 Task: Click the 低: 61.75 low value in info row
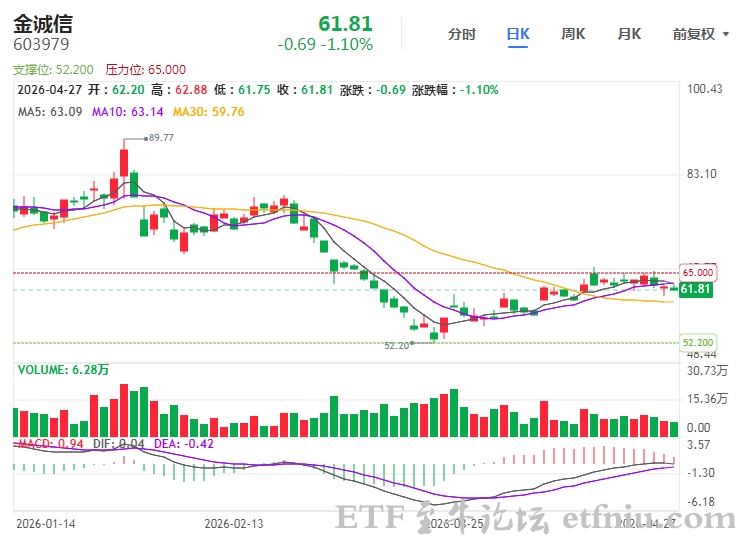(242, 90)
